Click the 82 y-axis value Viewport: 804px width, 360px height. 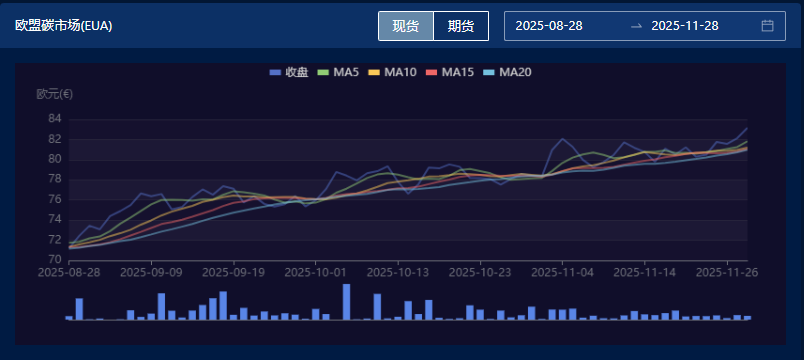click(x=55, y=139)
